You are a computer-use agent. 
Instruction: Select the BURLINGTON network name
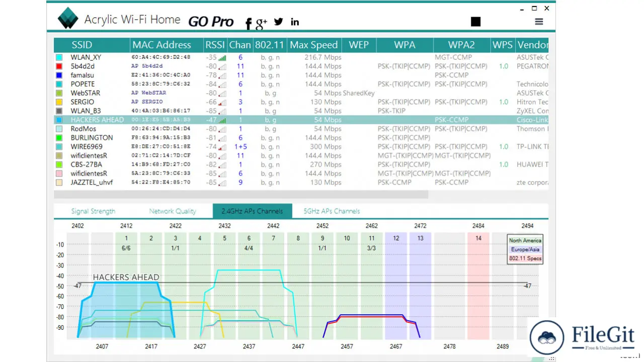[x=92, y=138]
